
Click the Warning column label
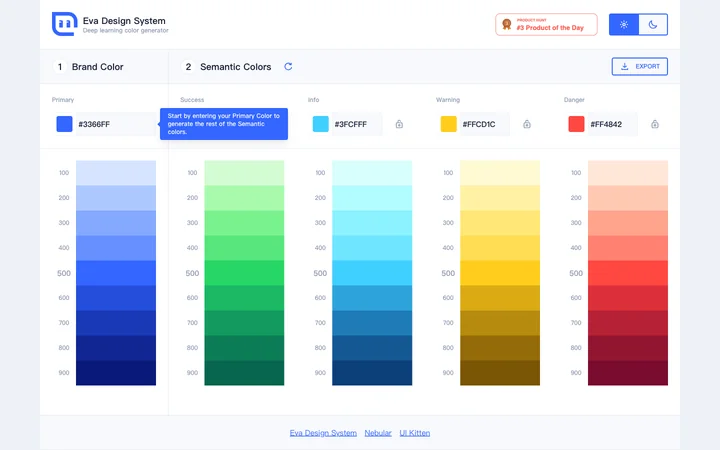tap(448, 100)
